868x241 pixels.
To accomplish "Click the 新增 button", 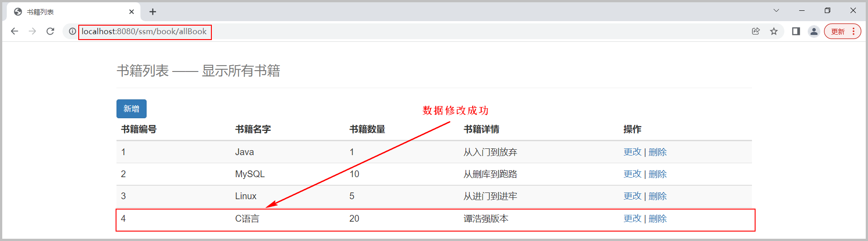I will pyautogui.click(x=131, y=109).
